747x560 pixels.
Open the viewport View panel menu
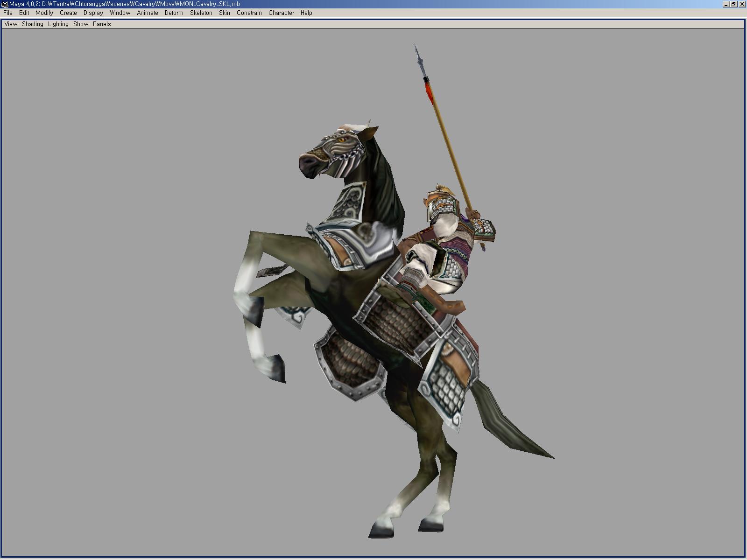(x=11, y=24)
